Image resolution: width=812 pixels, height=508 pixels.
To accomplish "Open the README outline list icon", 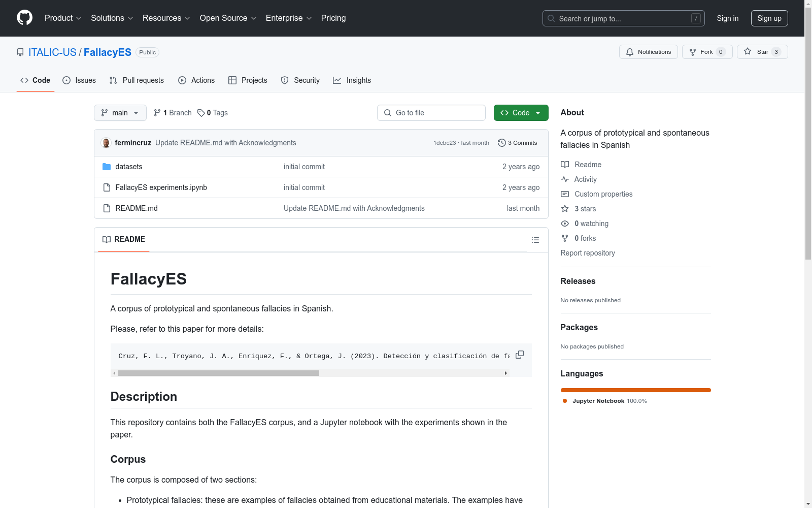I will pyautogui.click(x=535, y=240).
